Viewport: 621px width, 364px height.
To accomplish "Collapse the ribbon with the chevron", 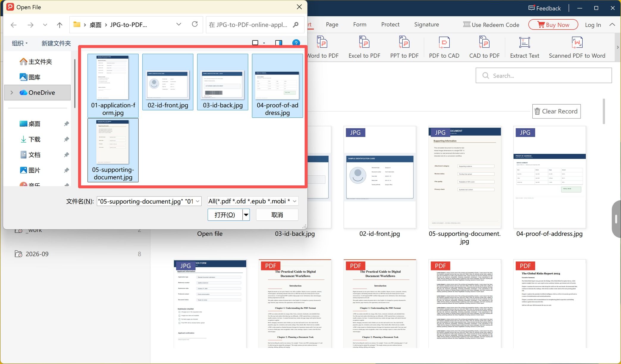I will (x=612, y=25).
